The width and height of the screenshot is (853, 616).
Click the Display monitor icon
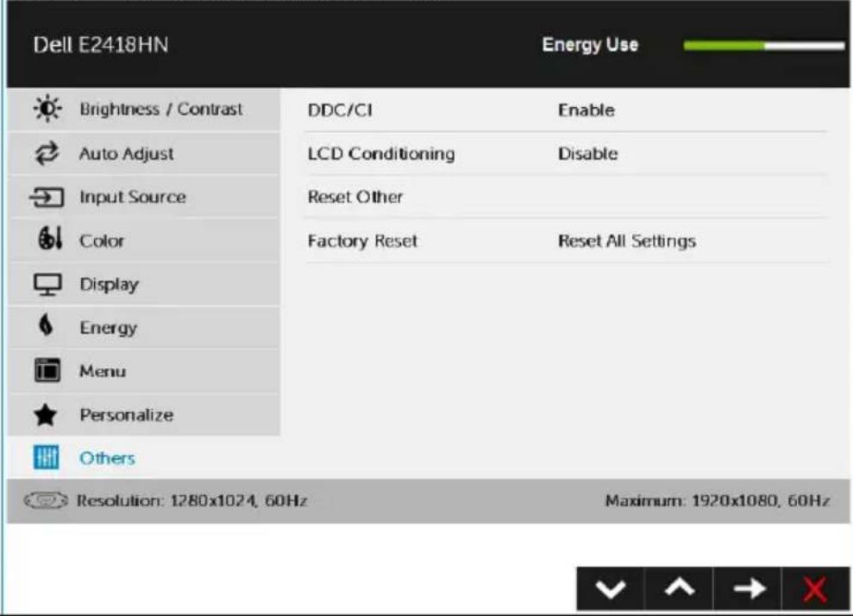pos(48,284)
